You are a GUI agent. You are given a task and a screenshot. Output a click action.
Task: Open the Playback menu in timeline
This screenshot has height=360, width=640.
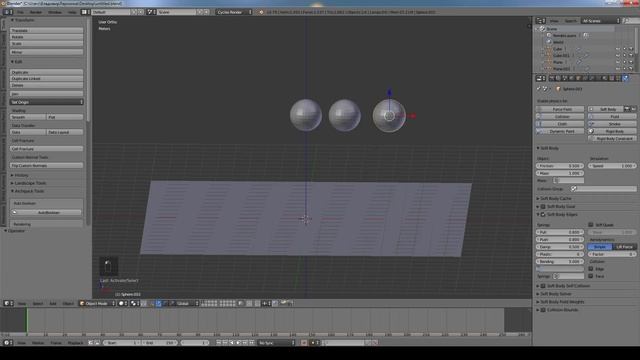75,343
